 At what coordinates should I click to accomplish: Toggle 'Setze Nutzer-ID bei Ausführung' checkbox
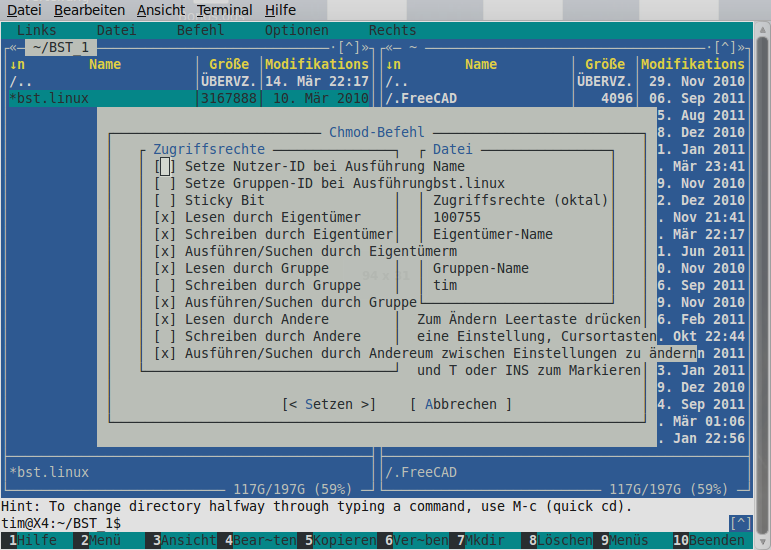tap(166, 166)
